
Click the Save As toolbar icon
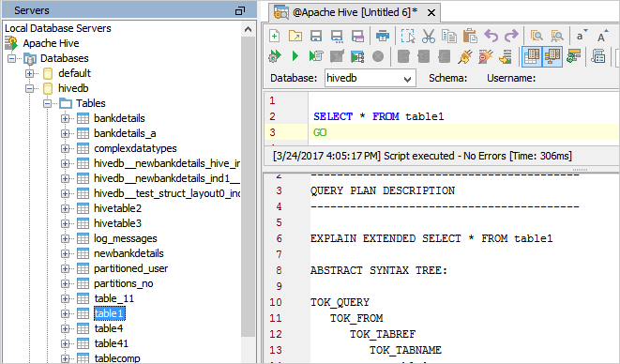(337, 36)
